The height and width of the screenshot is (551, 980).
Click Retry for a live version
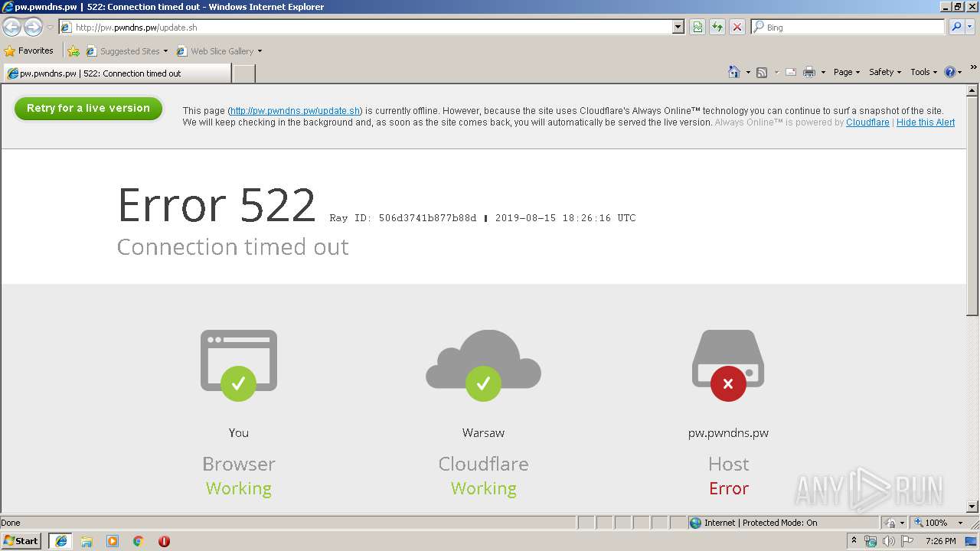pyautogui.click(x=88, y=108)
